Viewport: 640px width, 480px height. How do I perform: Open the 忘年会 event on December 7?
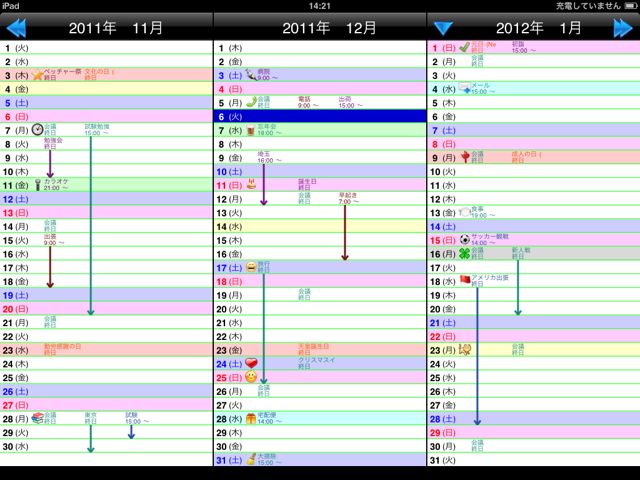(269, 130)
